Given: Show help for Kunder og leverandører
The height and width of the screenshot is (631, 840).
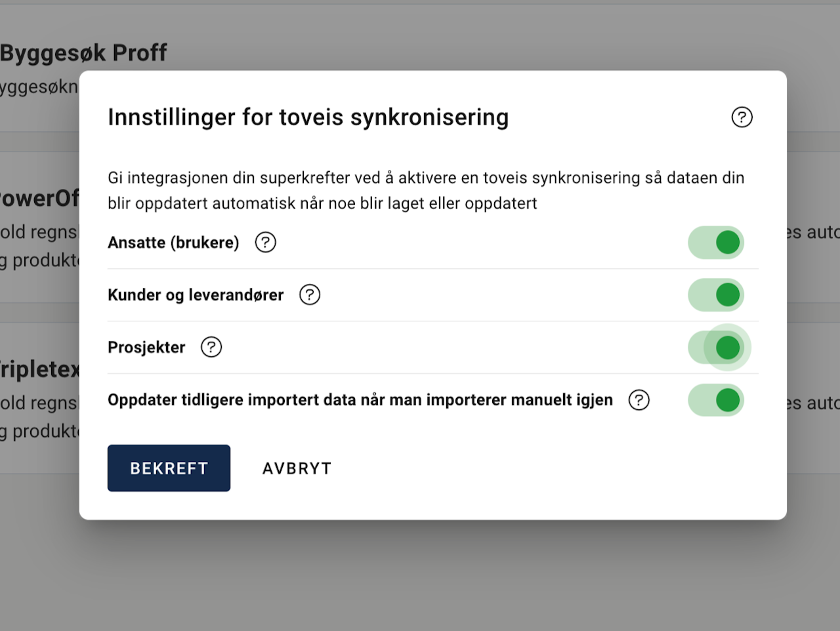Looking at the screenshot, I should (x=310, y=295).
